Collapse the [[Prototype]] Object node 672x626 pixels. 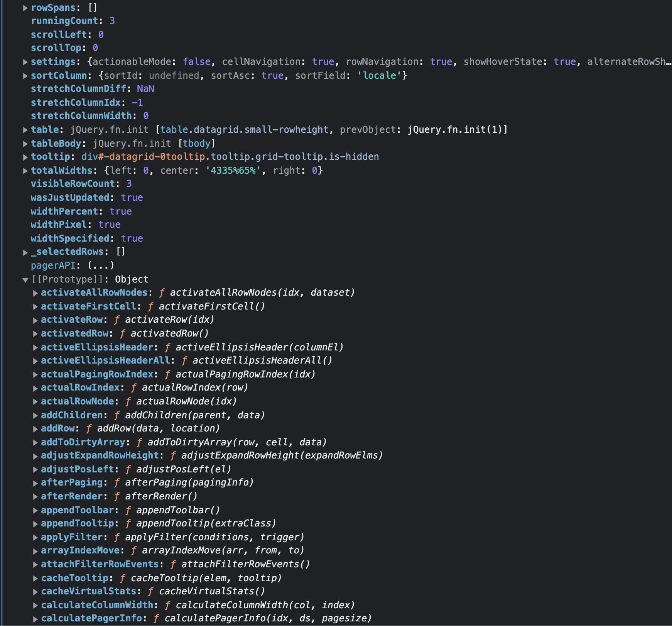[25, 280]
